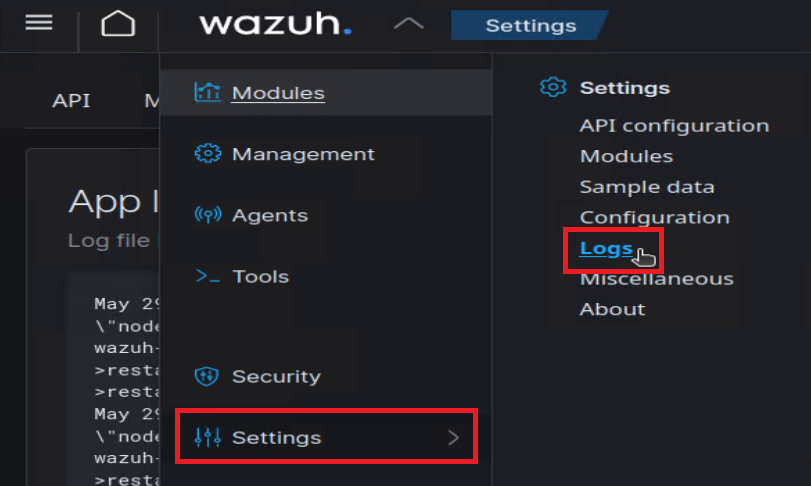
Task: Open the Logs settings link
Action: 606,248
